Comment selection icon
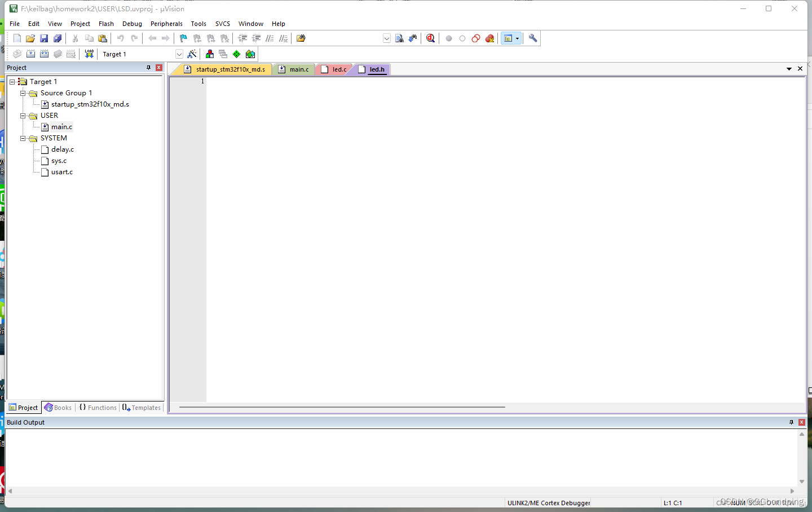812x512 pixels. coord(270,38)
